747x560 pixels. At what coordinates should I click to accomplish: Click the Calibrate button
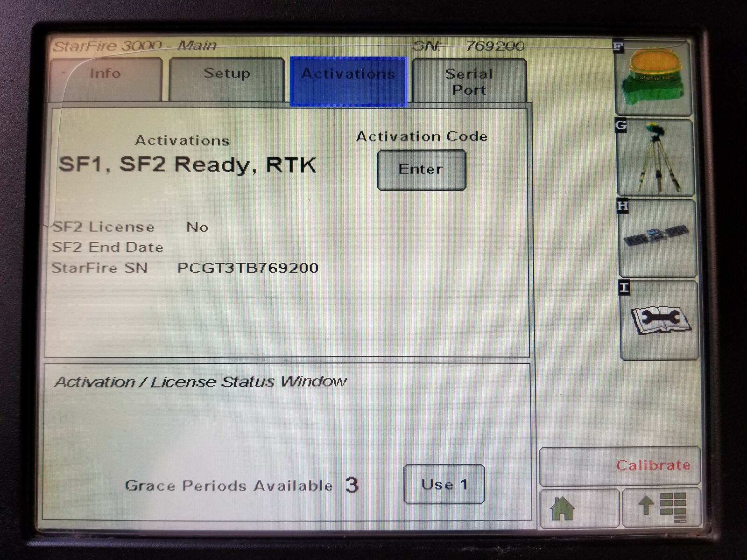coord(620,466)
